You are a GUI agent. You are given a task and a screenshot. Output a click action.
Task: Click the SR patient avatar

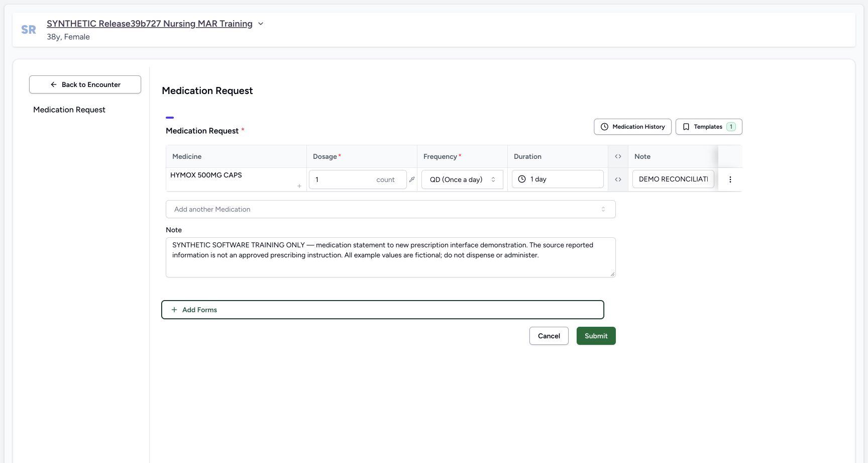(x=29, y=30)
